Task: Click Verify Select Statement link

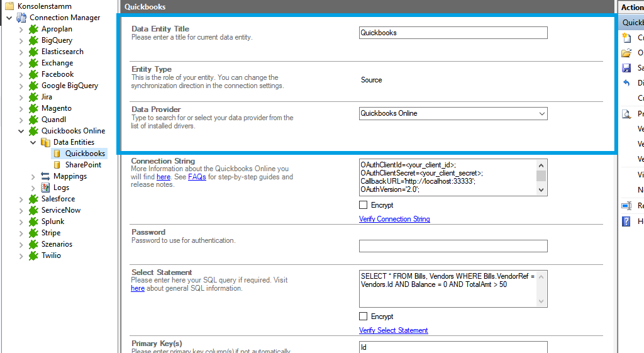Action: pyautogui.click(x=393, y=330)
